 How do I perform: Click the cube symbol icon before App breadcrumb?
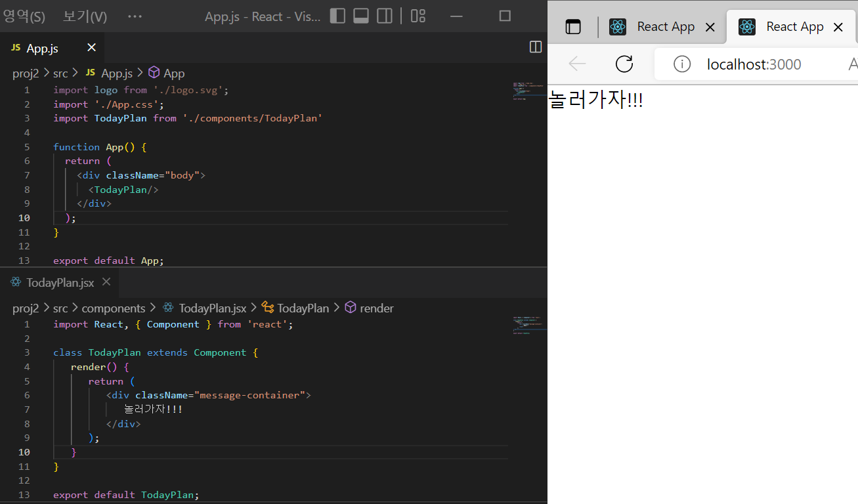tap(154, 73)
